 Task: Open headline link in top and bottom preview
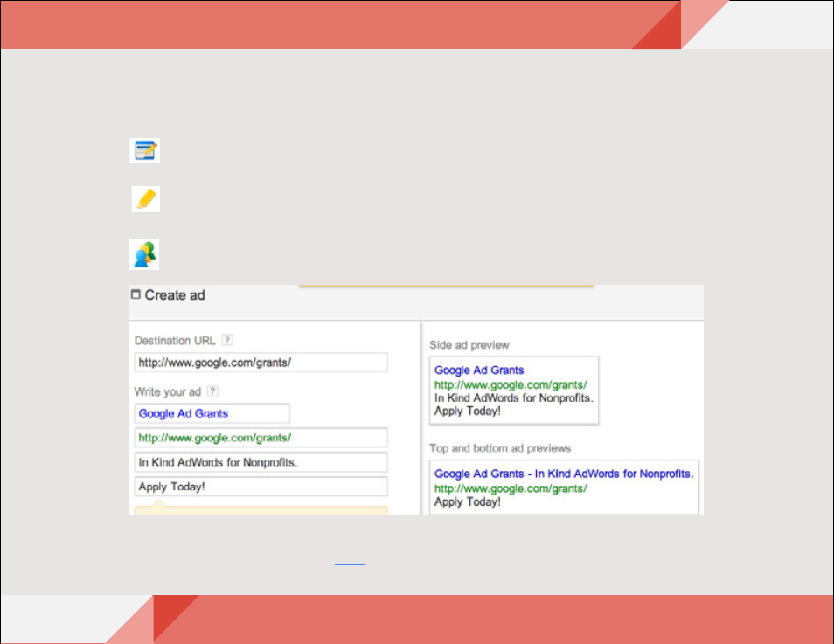pos(564,474)
